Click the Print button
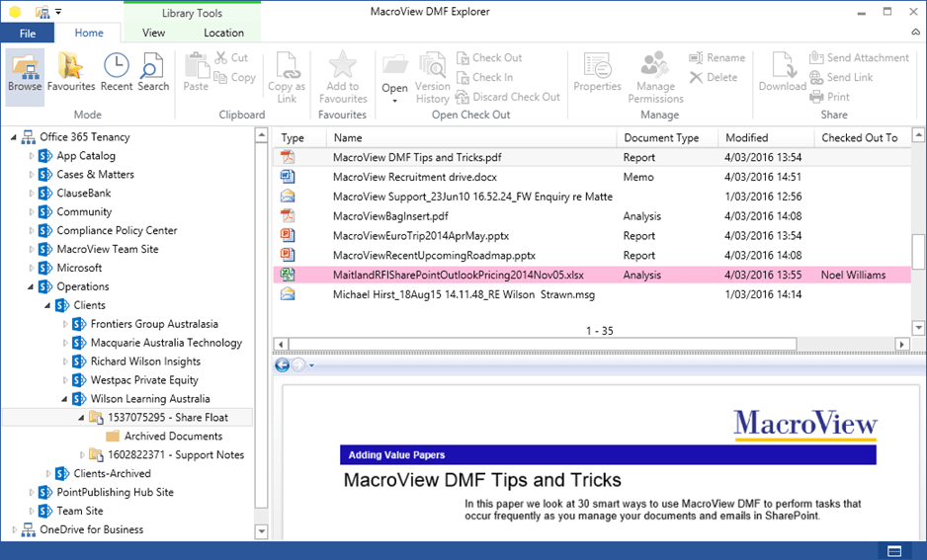The image size is (927, 560). pyautogui.click(x=829, y=97)
